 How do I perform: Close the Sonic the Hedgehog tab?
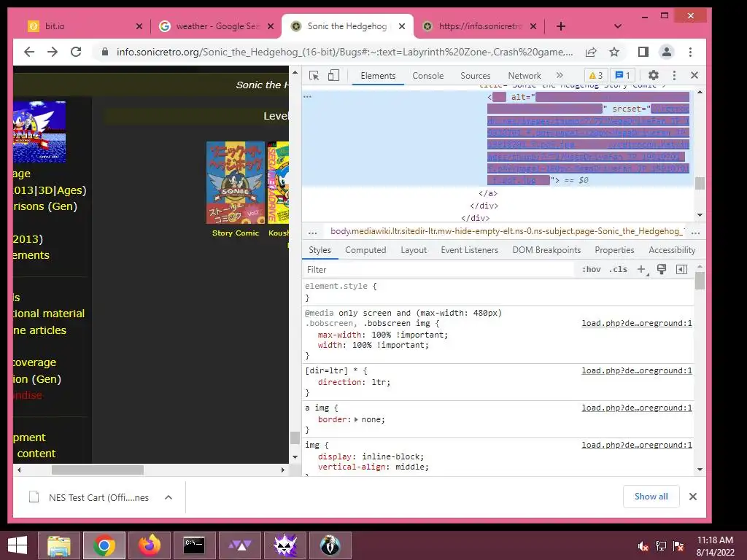click(402, 26)
